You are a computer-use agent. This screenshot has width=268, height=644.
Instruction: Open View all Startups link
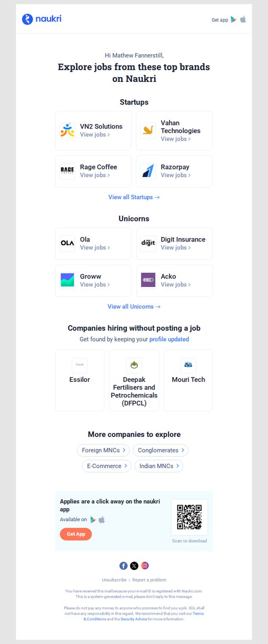(x=134, y=197)
